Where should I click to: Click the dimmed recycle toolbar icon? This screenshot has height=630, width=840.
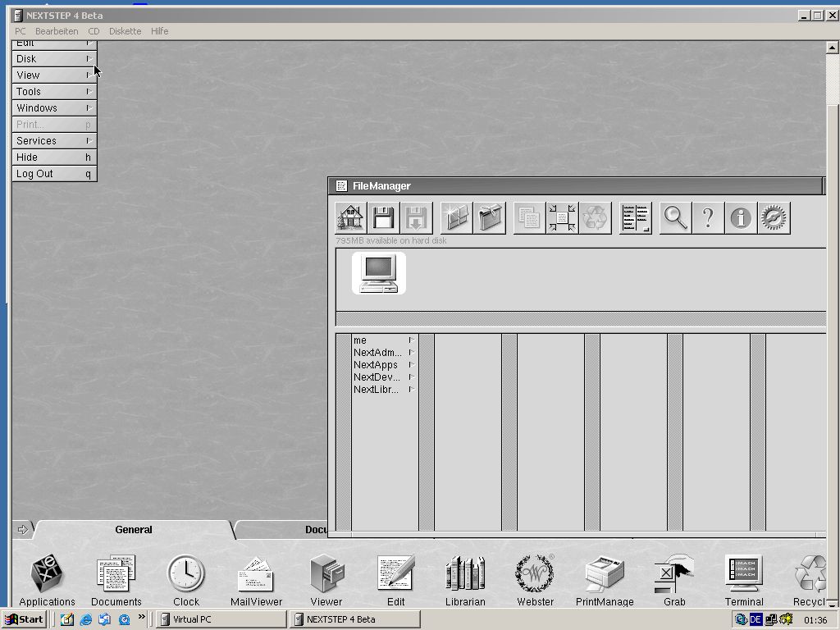(595, 218)
